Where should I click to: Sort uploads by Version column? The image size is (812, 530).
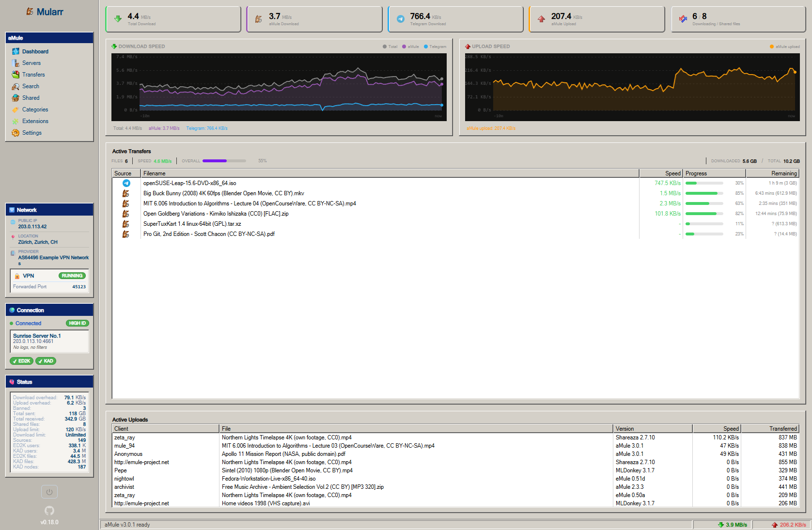(x=653, y=429)
